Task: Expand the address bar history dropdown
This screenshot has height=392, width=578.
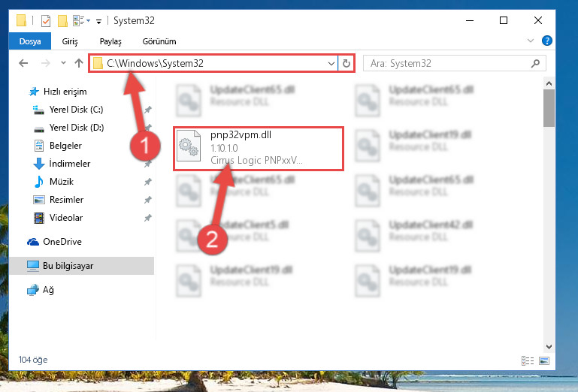Action: [331, 64]
